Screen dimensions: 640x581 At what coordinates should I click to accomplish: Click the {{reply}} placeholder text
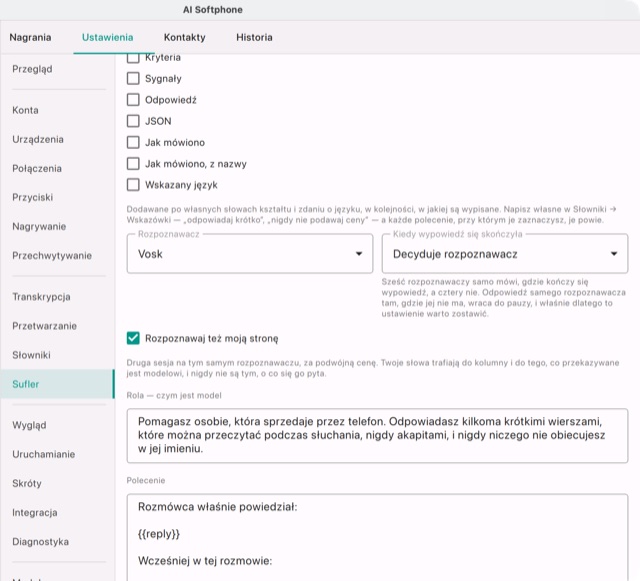[159, 534]
